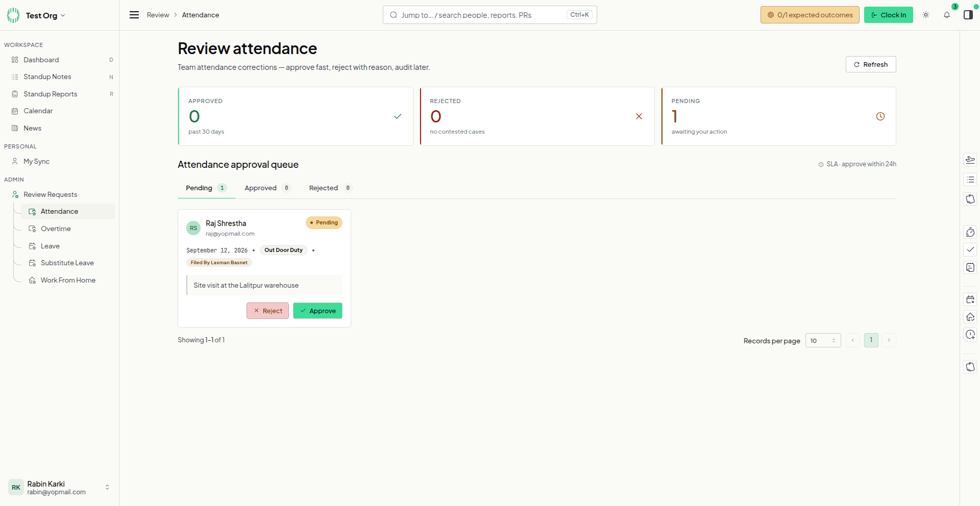
Task: Click the checkmark icon in the right rail
Action: (x=970, y=250)
